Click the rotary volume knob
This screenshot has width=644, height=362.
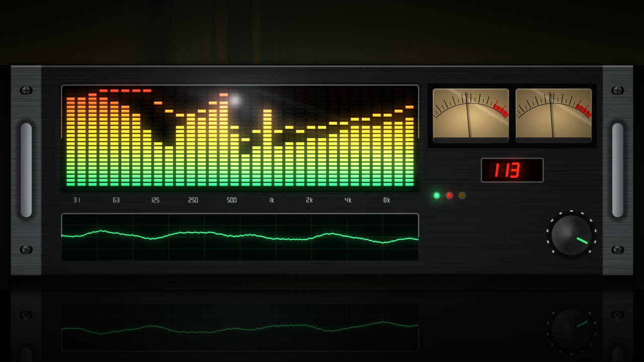point(572,235)
